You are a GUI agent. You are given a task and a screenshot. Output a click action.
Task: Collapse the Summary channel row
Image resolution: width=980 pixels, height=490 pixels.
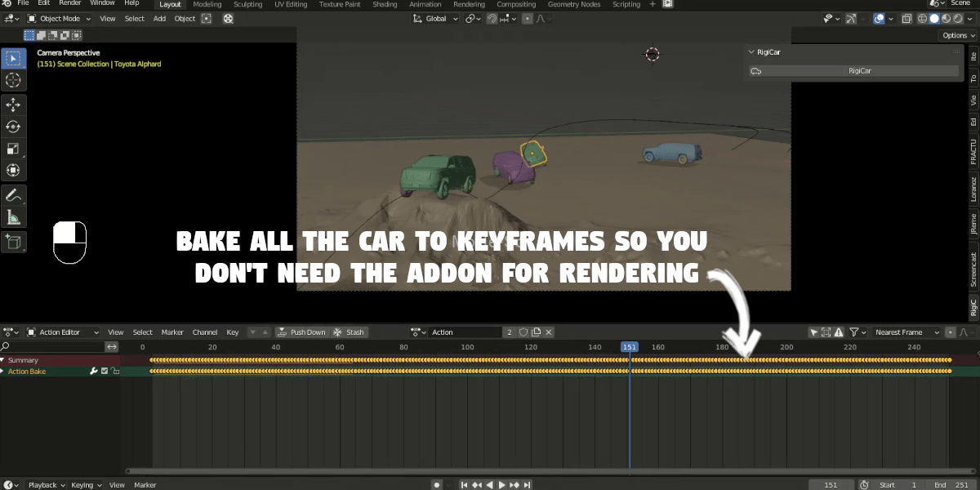click(3, 360)
